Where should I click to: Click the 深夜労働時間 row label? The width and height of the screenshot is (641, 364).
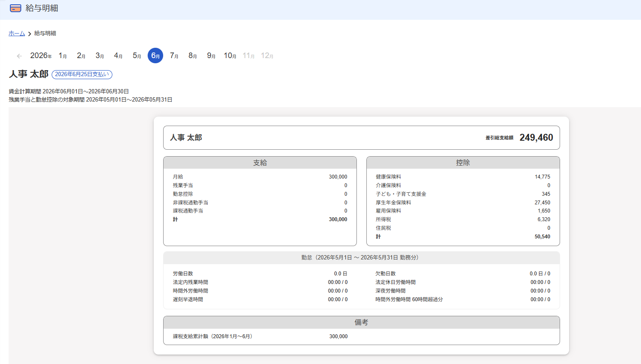(x=390, y=291)
